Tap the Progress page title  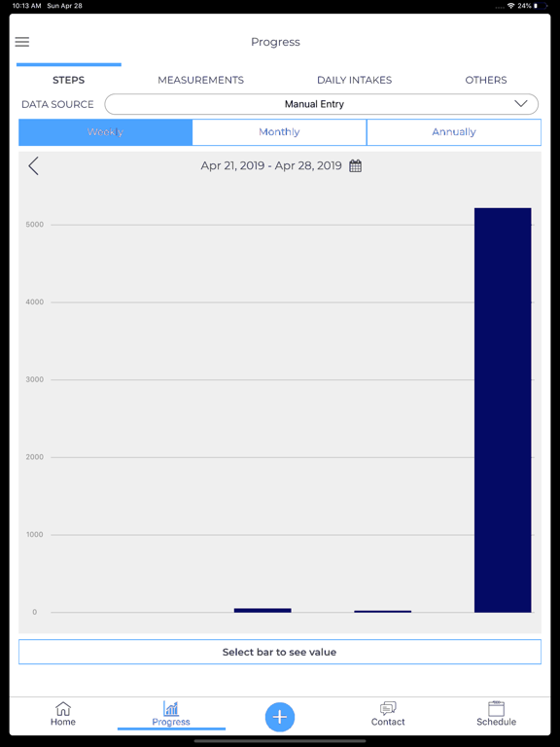pos(275,42)
